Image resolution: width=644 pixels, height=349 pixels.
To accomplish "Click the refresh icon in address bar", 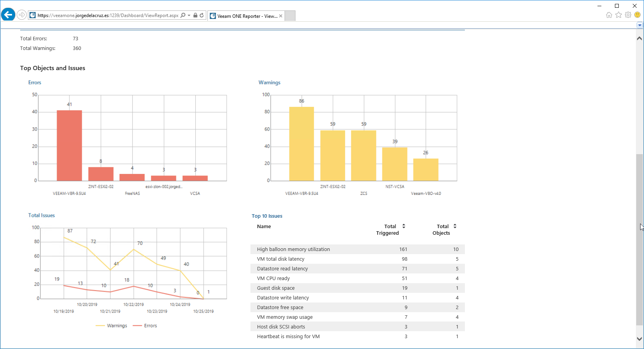I will (202, 15).
